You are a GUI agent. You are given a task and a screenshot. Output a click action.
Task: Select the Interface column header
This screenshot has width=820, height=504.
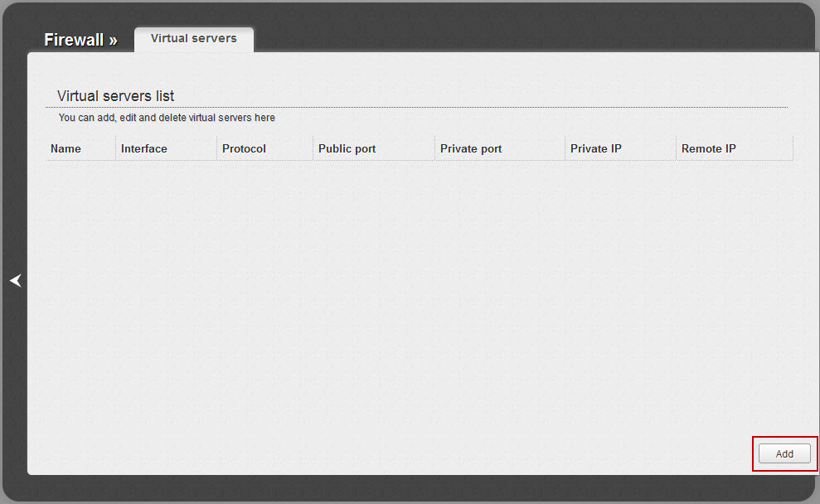tap(143, 148)
